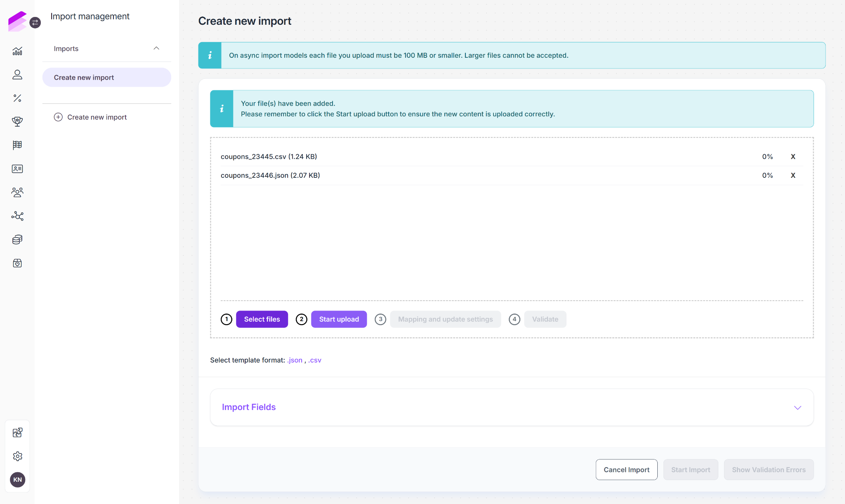Open the percent discounts sidebar icon
This screenshot has height=504, width=845.
[x=17, y=98]
